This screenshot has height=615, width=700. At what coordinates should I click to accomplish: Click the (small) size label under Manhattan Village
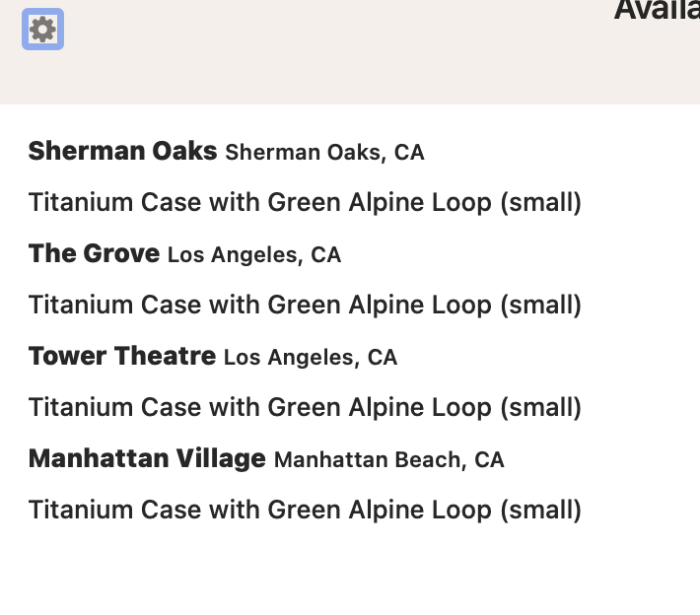coord(541,511)
